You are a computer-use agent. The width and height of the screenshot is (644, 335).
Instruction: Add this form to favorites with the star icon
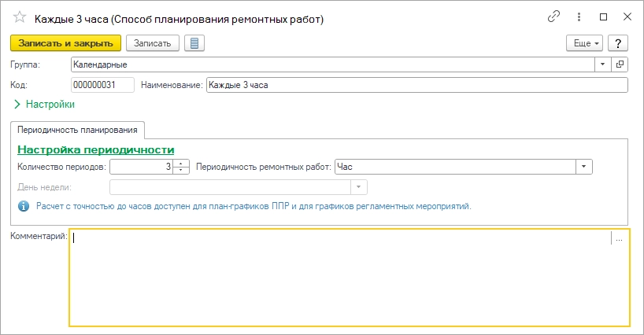click(x=20, y=17)
